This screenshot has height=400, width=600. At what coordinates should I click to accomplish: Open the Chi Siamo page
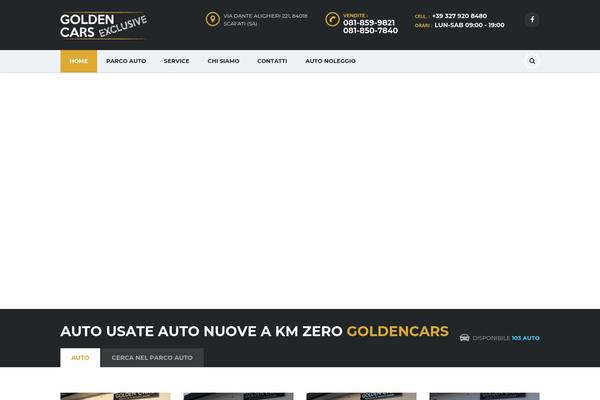click(x=223, y=61)
